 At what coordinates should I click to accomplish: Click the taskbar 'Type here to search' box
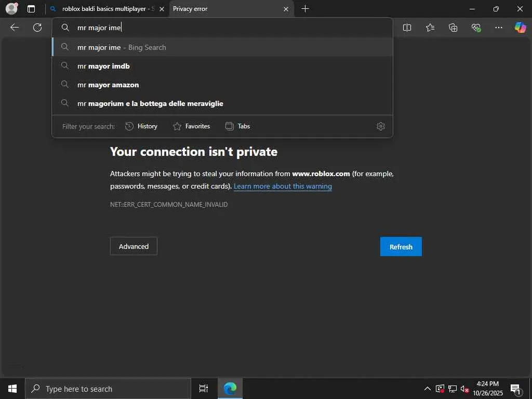tap(108, 389)
